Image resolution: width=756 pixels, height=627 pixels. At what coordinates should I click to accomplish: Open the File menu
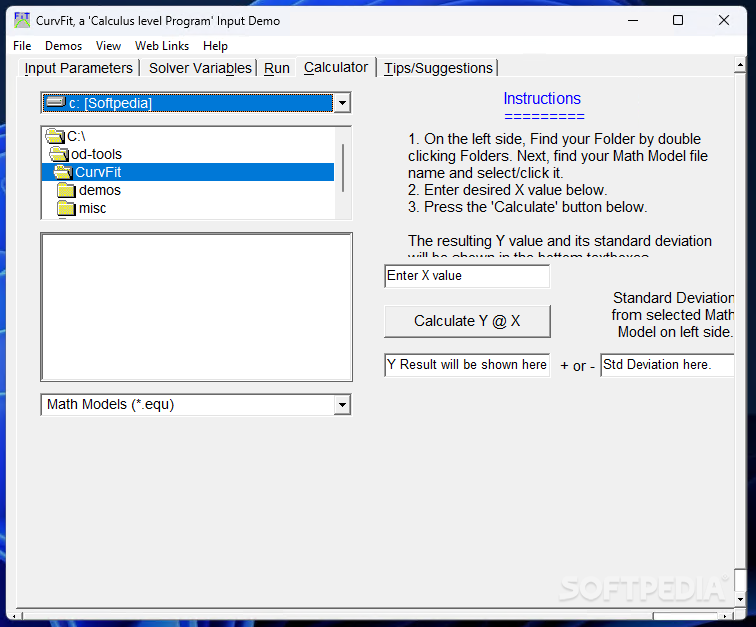tap(22, 46)
